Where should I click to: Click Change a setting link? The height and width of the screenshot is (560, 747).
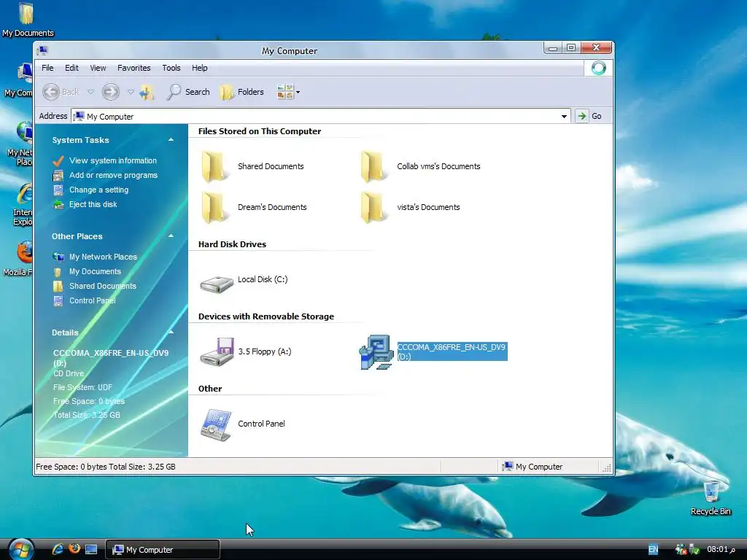(98, 190)
